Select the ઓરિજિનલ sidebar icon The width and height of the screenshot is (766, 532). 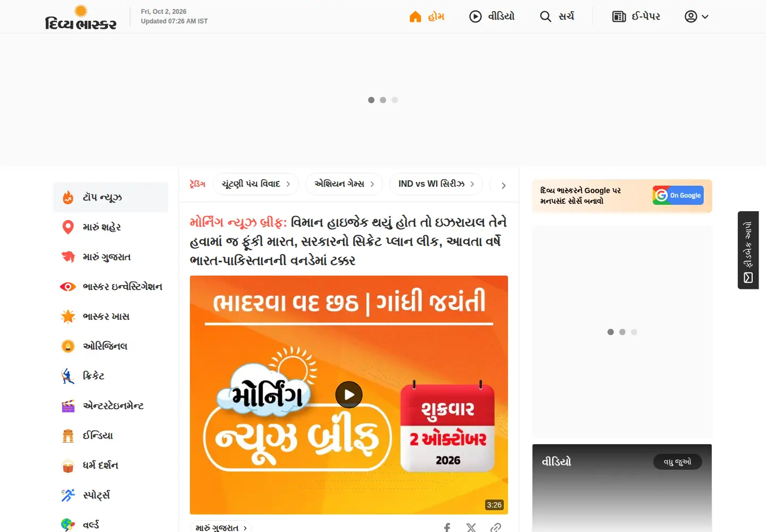pyautogui.click(x=68, y=346)
